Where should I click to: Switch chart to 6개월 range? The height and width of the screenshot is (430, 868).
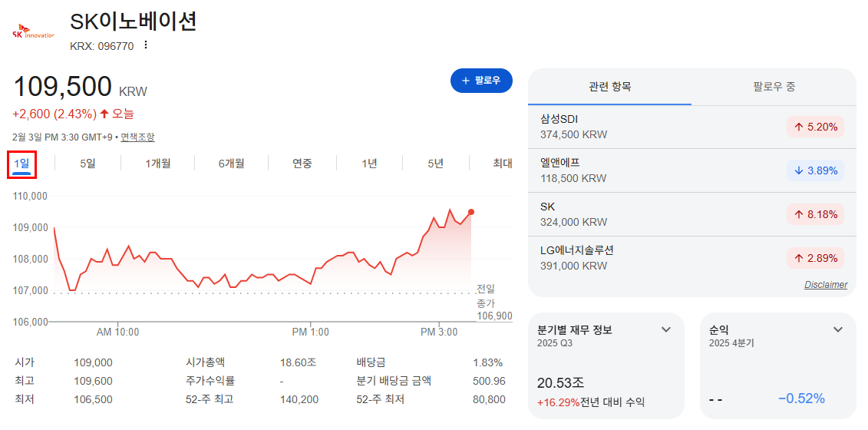point(232,164)
